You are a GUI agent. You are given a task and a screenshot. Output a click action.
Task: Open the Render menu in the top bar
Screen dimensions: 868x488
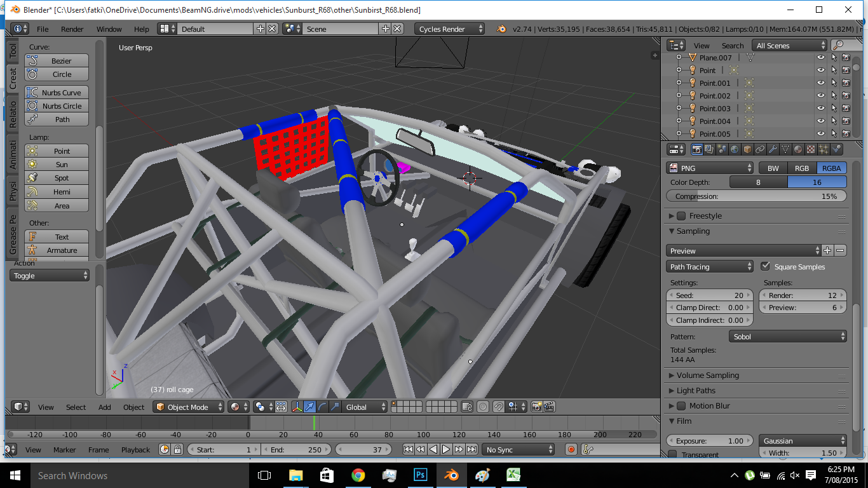(72, 29)
